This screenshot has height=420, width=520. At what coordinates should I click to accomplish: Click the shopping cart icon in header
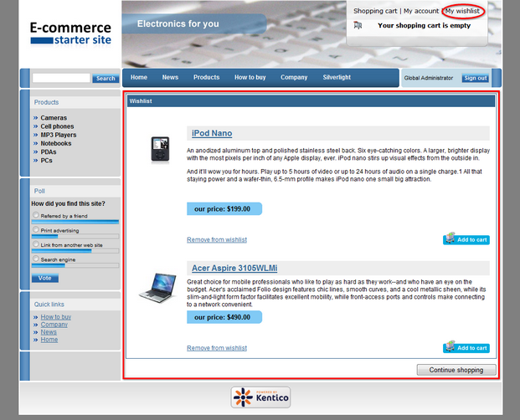pos(358,25)
